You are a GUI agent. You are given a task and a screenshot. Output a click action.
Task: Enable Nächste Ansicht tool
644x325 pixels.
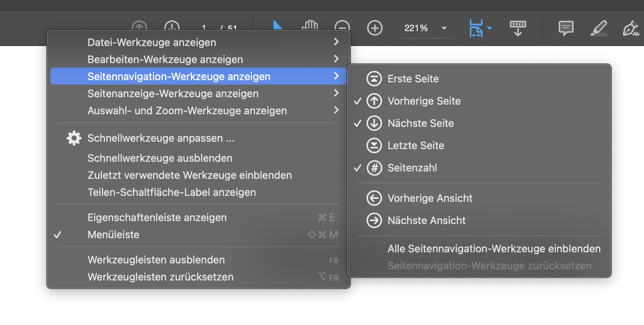[x=479, y=220]
